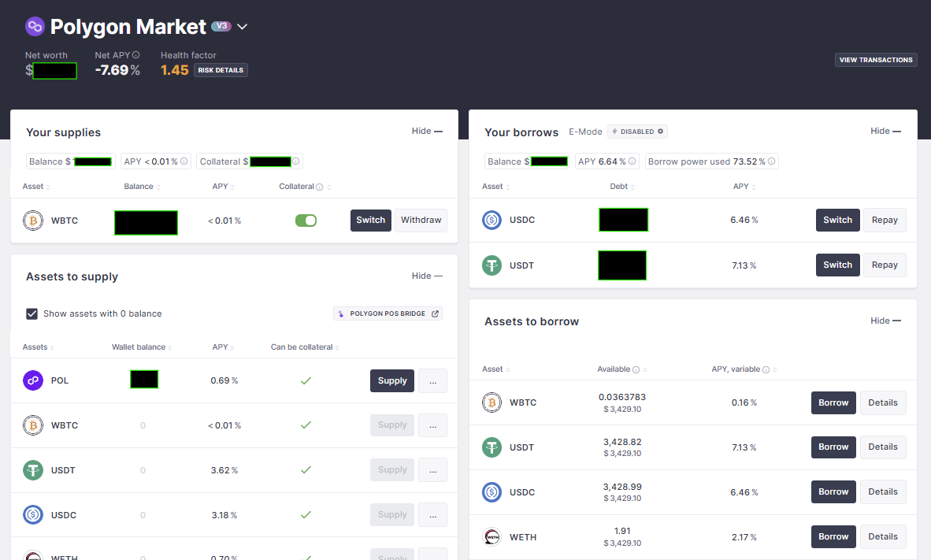Open the more options menu for POL

(432, 380)
